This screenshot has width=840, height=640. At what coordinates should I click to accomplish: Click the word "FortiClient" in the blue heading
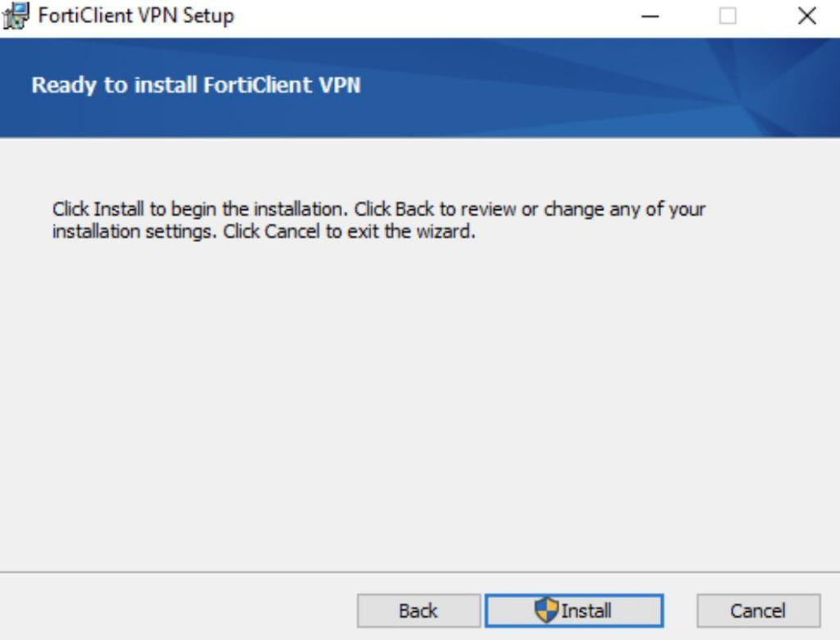[258, 85]
